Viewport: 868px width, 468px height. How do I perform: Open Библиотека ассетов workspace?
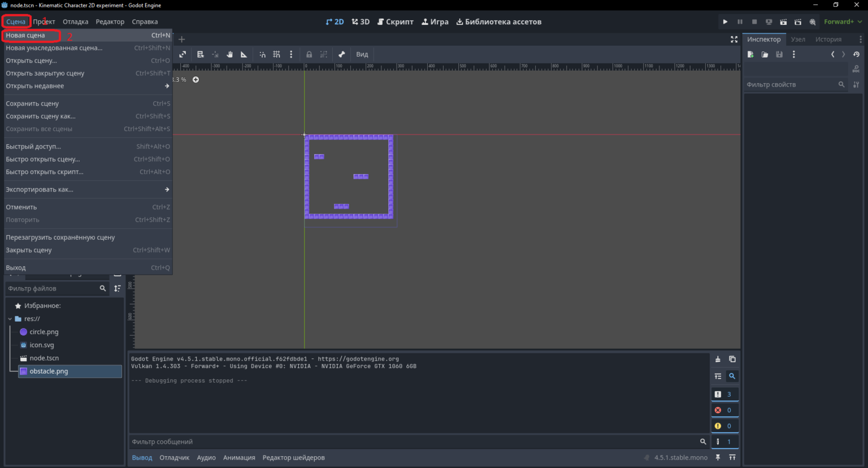click(499, 22)
